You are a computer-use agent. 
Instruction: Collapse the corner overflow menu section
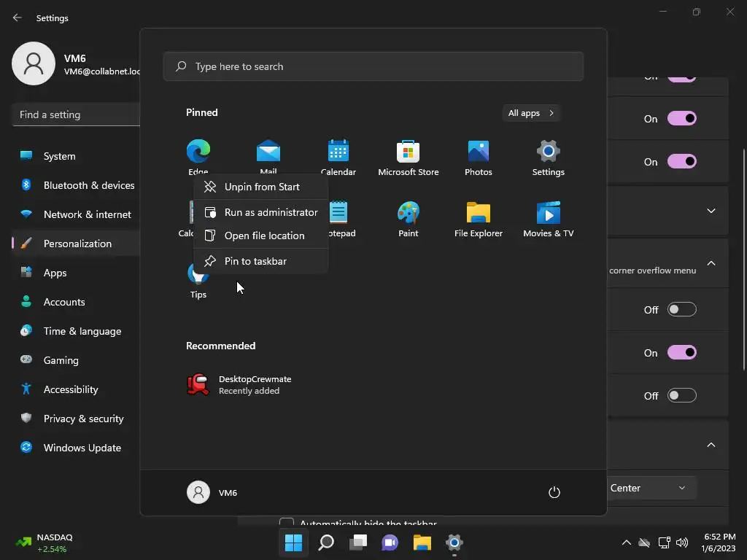tap(711, 263)
